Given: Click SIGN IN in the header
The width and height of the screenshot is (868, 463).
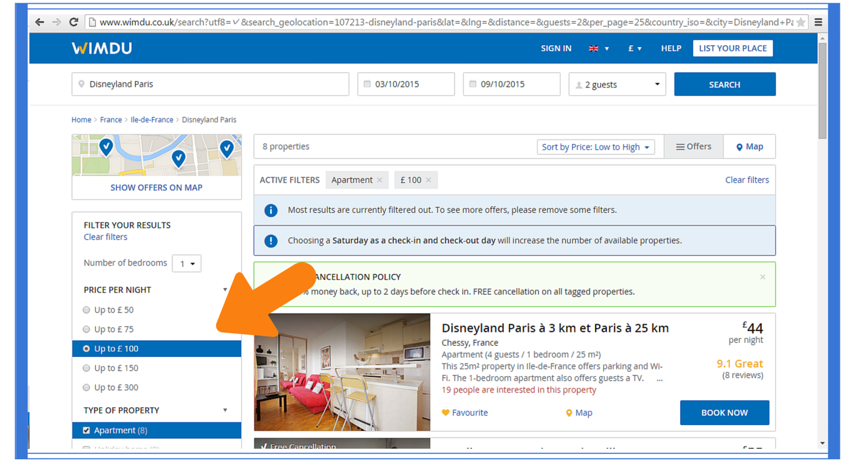Looking at the screenshot, I should (x=556, y=48).
